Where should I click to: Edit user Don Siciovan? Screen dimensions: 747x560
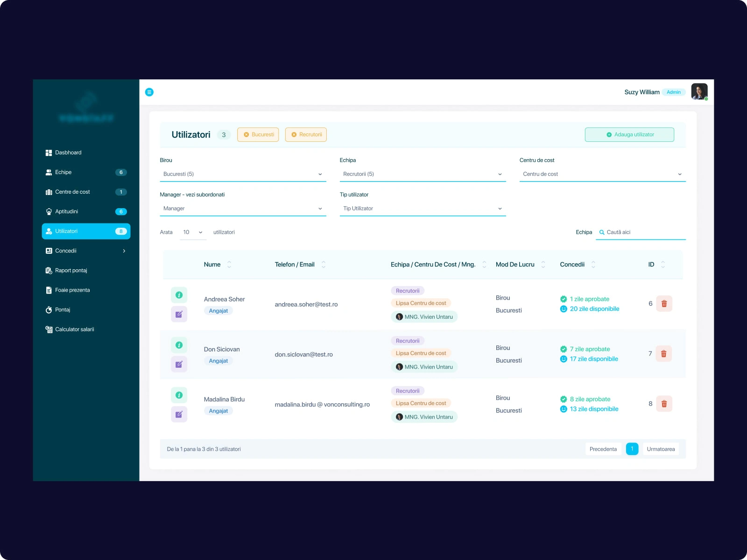[179, 364]
